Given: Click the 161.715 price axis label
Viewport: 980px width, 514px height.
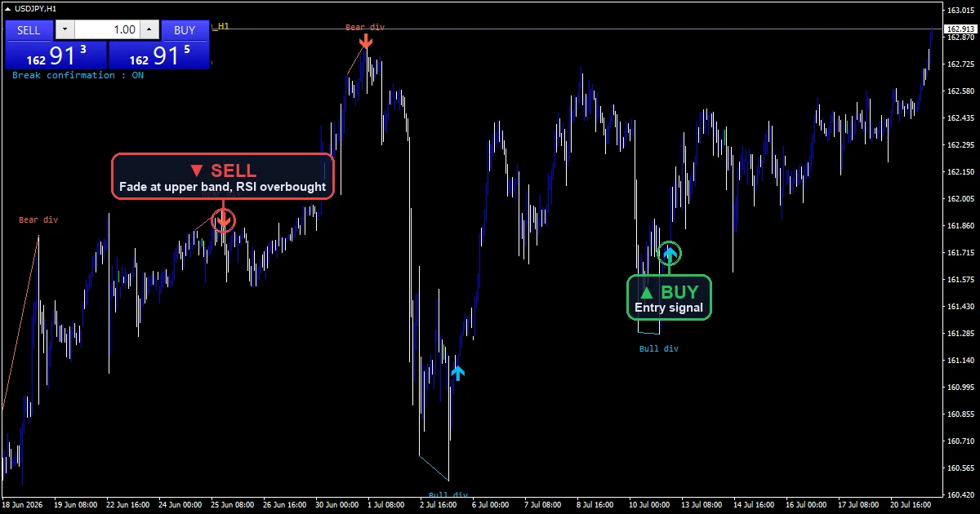Looking at the screenshot, I should pyautogui.click(x=960, y=253).
